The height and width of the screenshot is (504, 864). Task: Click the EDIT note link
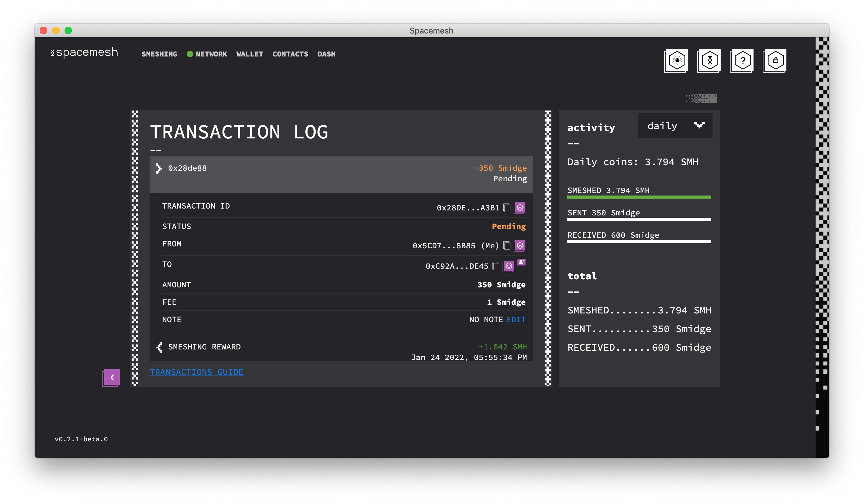tap(516, 320)
